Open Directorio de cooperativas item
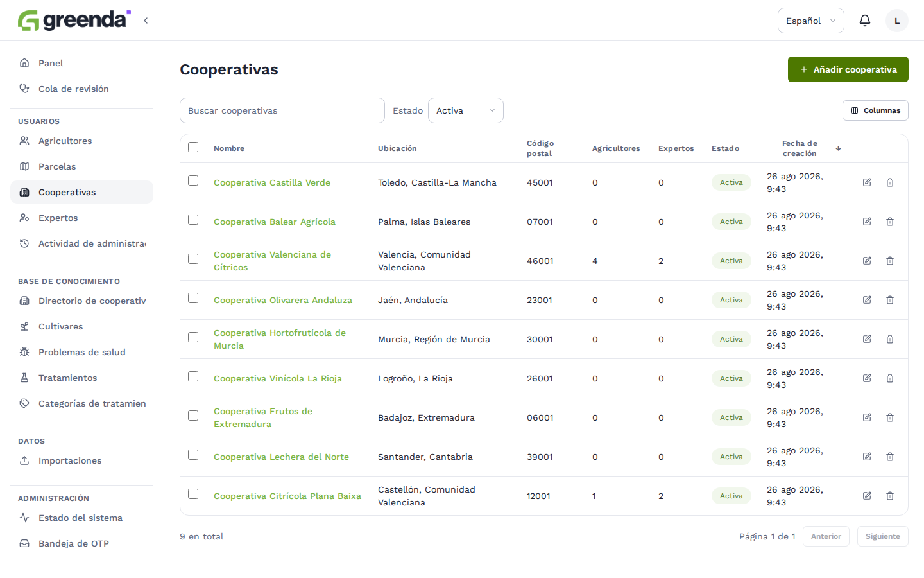Image resolution: width=924 pixels, height=578 pixels. (81, 301)
